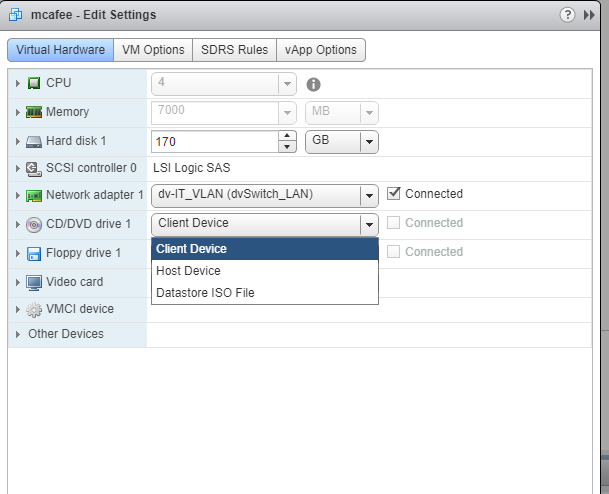Click the Video card monitor icon
This screenshot has width=609, height=494.
(x=34, y=283)
